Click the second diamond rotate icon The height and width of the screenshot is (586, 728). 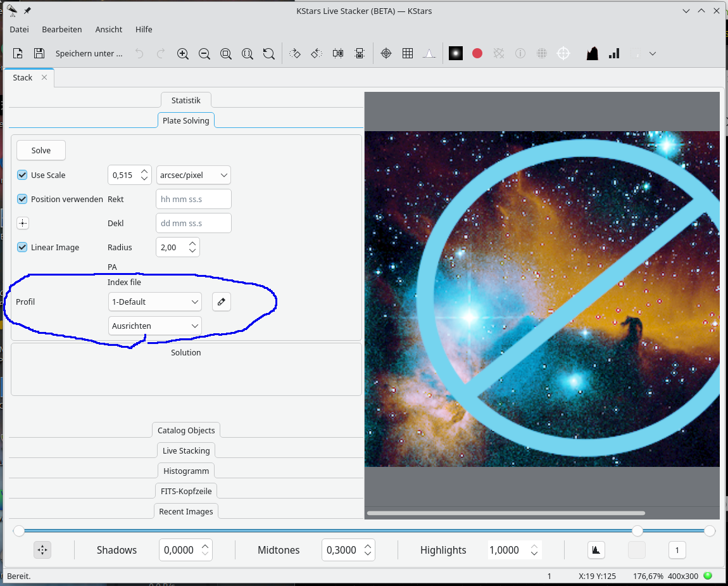coord(317,53)
